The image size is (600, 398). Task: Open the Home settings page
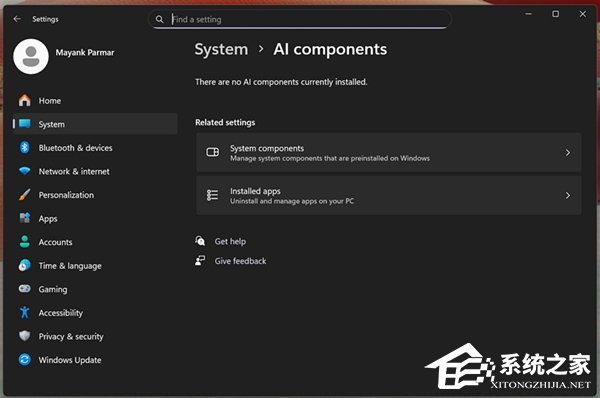pyautogui.click(x=95, y=100)
